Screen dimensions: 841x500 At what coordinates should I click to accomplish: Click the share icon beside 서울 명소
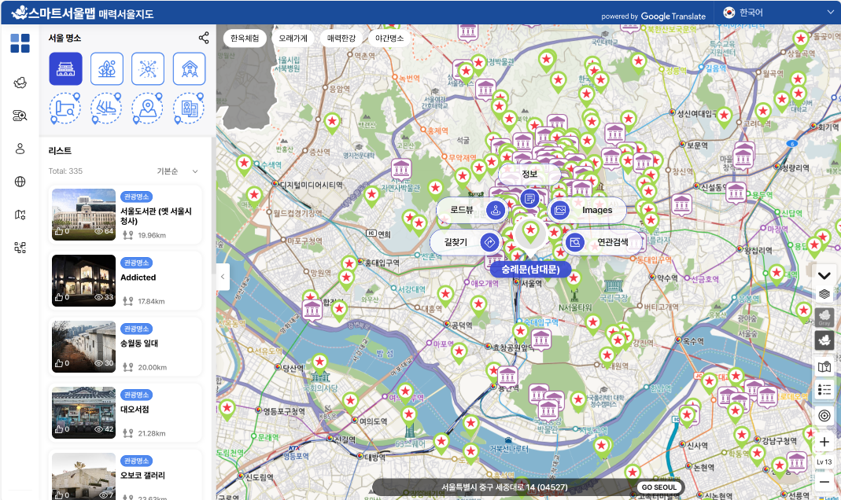(204, 38)
